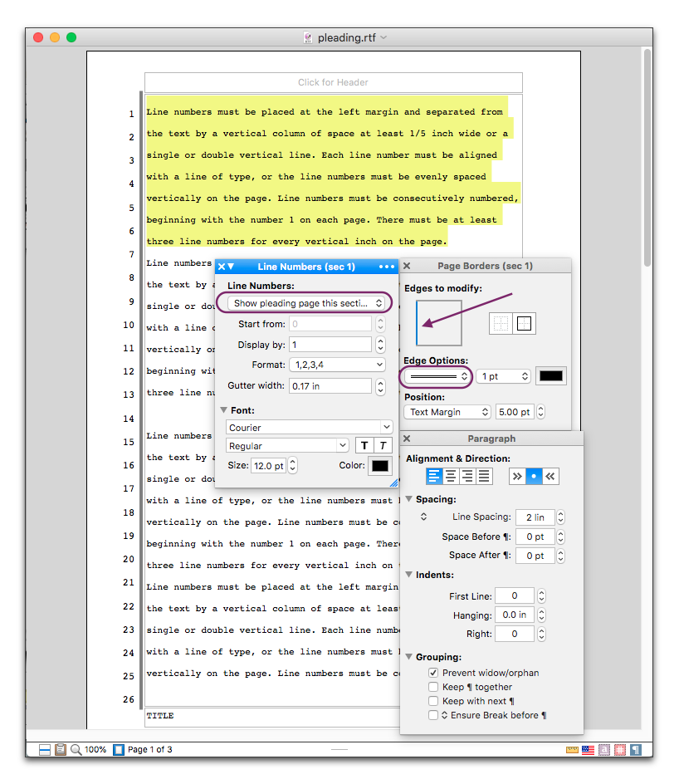
Task: Right-align the paragraph
Action: [x=467, y=476]
